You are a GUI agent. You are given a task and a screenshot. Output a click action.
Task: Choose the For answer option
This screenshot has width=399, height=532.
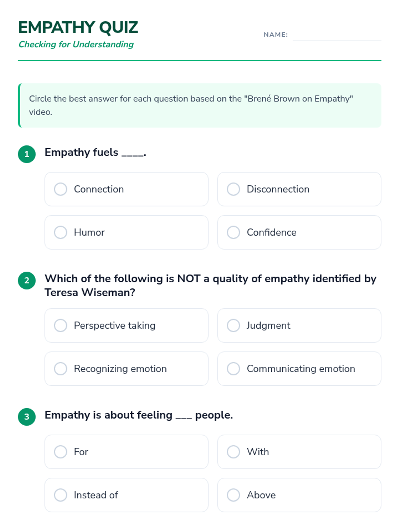(x=61, y=452)
